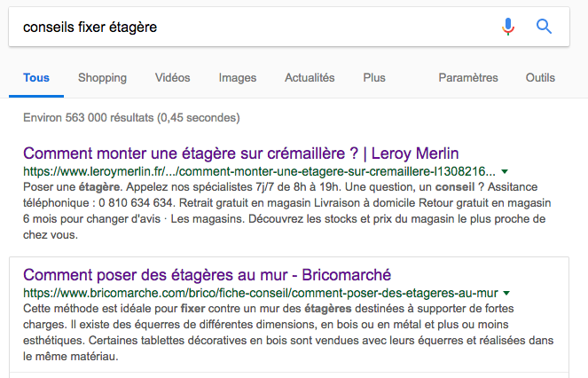The image size is (588, 378).
Task: Click the "Environ 563 000 résultats" stats text
Action: click(x=131, y=117)
